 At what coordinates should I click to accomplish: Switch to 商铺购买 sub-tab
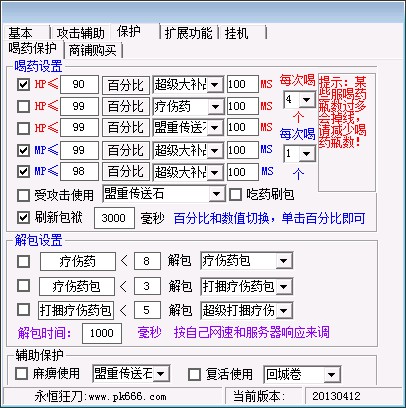point(93,50)
